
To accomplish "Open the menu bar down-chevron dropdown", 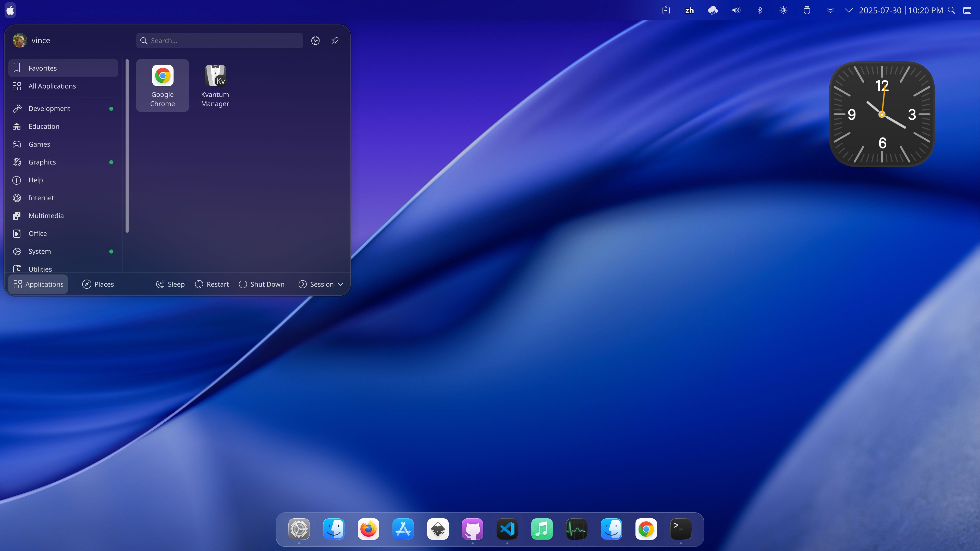I will [x=848, y=10].
